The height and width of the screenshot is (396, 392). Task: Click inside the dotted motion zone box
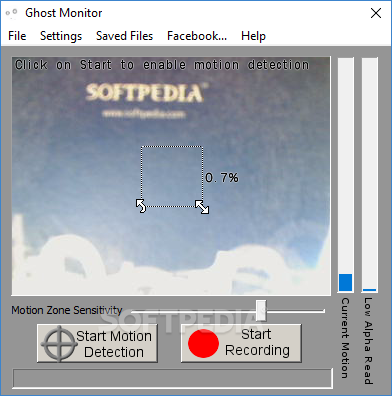tap(172, 176)
